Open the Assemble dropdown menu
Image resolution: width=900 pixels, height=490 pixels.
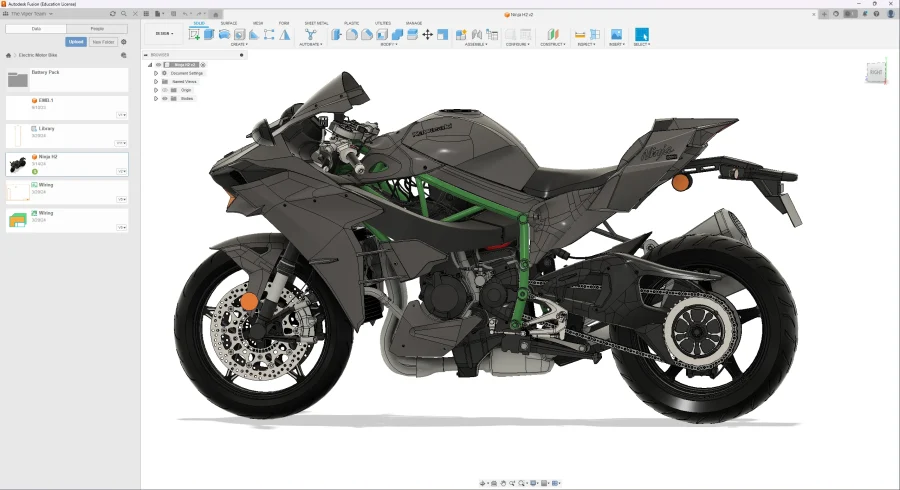point(476,44)
